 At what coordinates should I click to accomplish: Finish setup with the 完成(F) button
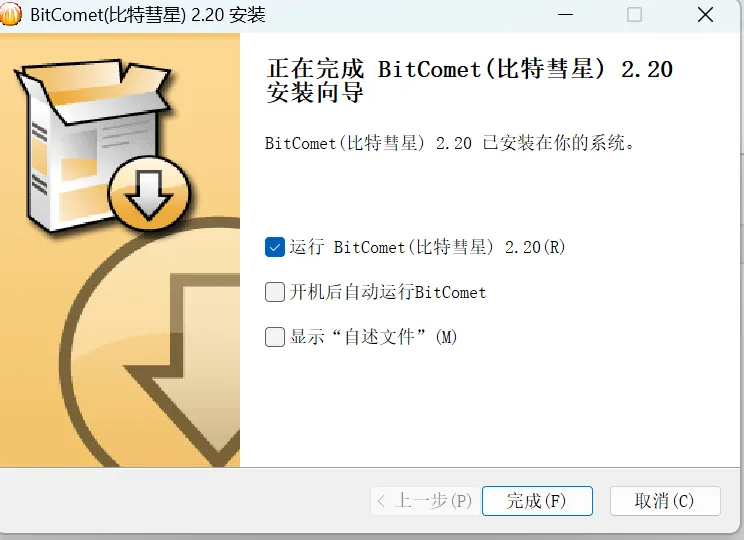[537, 501]
